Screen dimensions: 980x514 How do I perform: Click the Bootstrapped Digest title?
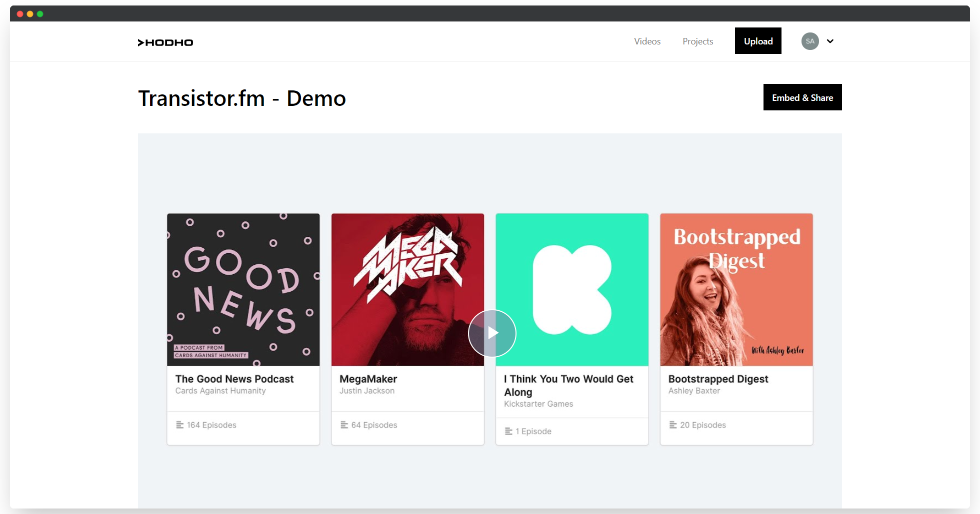coord(718,379)
